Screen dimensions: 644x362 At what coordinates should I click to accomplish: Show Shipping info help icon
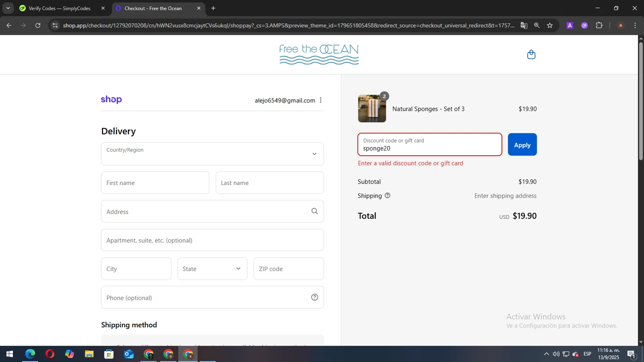pos(387,196)
